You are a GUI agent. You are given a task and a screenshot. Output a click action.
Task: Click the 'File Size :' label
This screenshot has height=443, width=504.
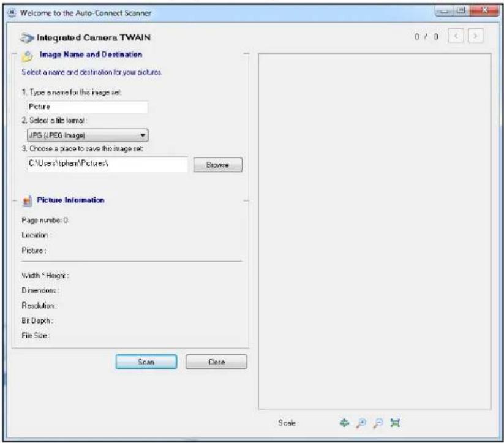[36, 336]
